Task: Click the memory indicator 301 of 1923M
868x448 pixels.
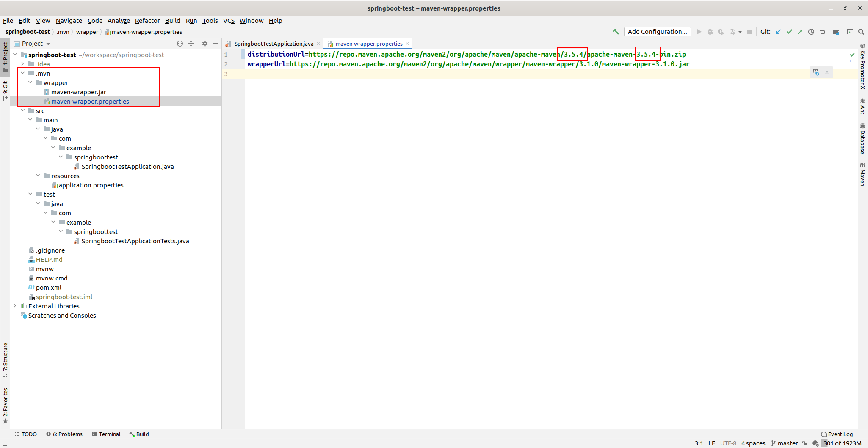Action: point(842,443)
